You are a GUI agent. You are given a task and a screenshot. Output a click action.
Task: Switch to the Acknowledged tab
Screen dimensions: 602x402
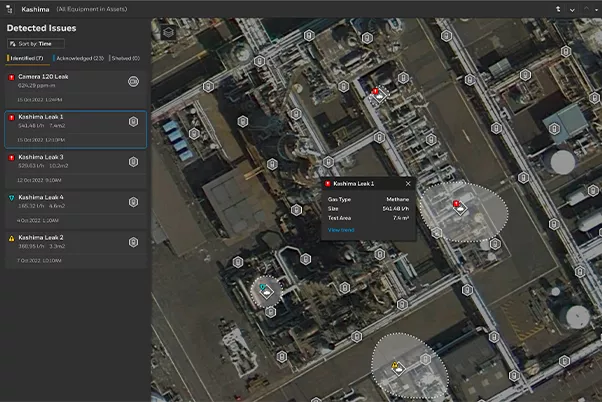(79, 58)
